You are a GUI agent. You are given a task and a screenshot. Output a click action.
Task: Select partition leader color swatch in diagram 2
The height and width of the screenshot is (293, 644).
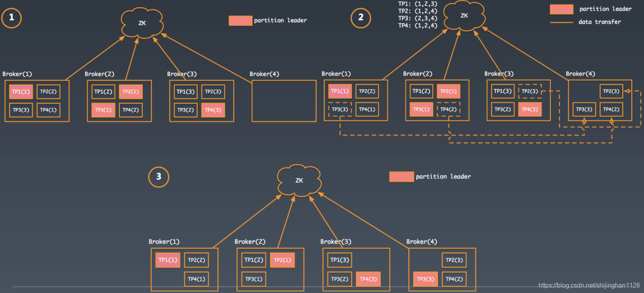coord(562,9)
